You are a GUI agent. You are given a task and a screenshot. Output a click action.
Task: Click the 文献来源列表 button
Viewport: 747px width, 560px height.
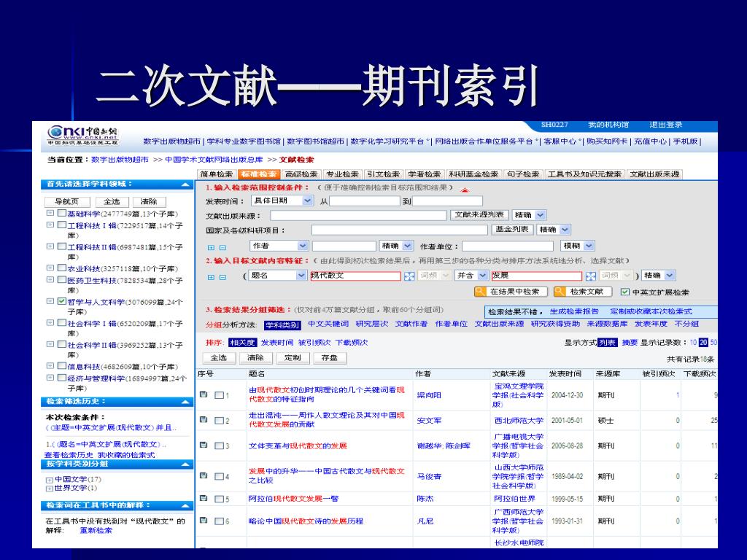[x=479, y=215]
